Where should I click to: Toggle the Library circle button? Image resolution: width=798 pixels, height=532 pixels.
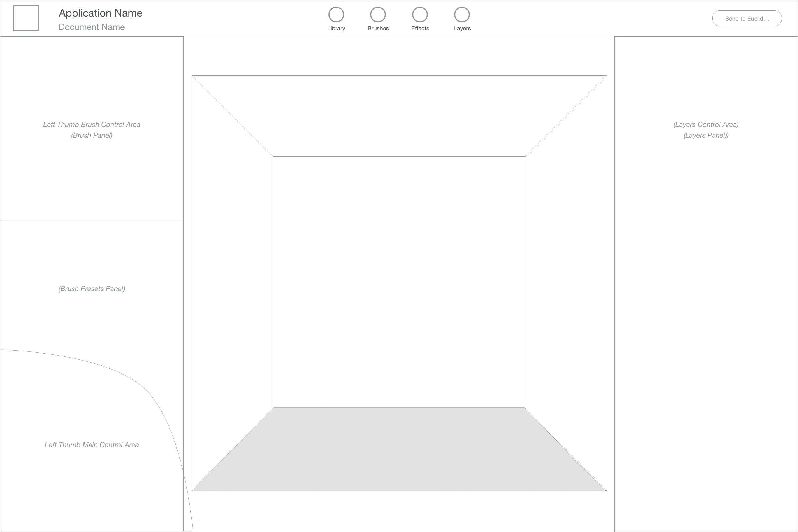click(336, 14)
